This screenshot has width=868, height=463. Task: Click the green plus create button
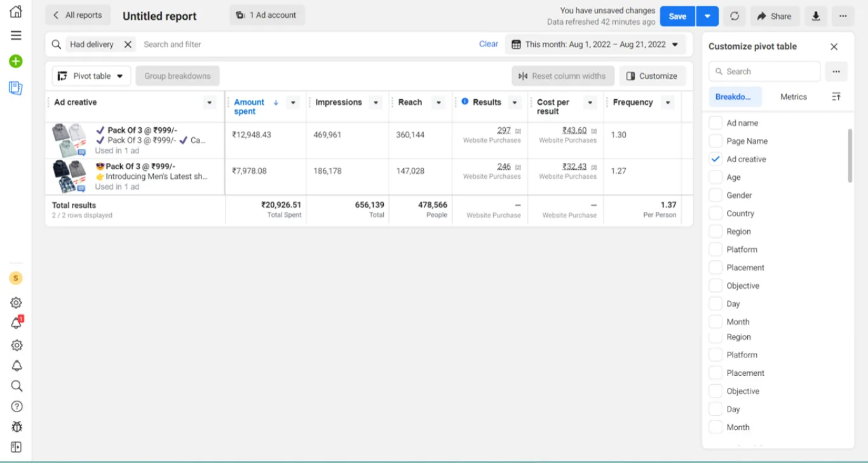[x=16, y=62]
